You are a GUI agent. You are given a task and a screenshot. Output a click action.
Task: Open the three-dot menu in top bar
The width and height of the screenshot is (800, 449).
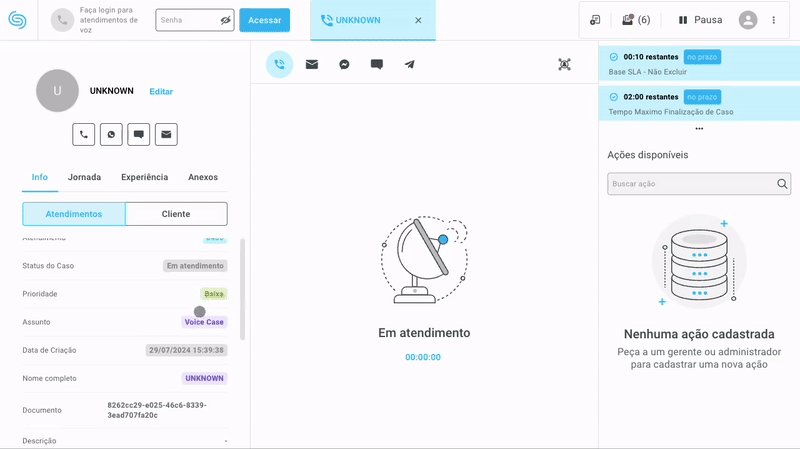[x=773, y=20]
